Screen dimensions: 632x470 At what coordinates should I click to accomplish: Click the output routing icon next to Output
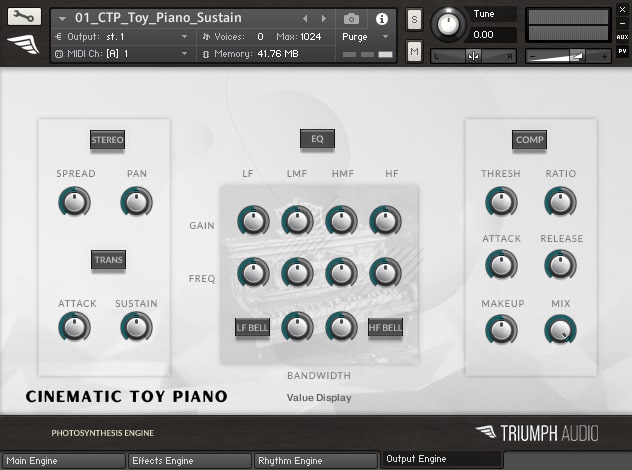click(58, 37)
